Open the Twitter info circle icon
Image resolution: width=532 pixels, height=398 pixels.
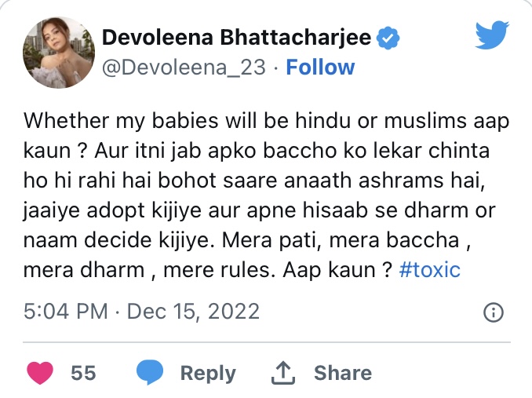click(494, 312)
